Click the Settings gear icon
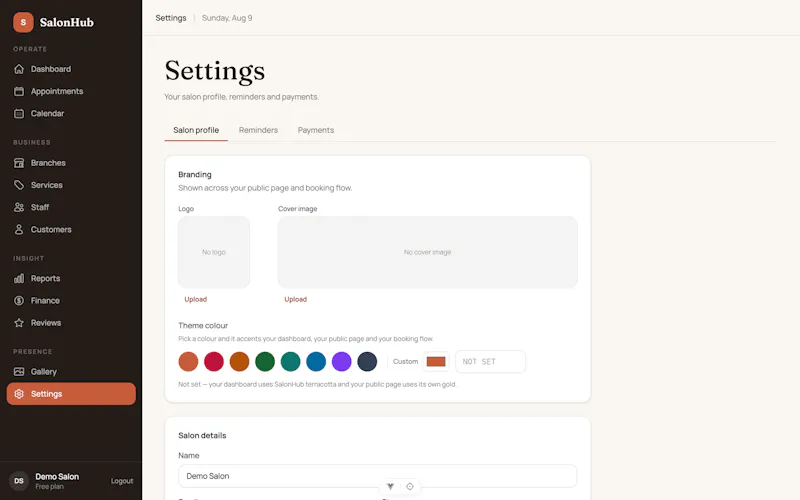The height and width of the screenshot is (500, 800). click(x=19, y=394)
